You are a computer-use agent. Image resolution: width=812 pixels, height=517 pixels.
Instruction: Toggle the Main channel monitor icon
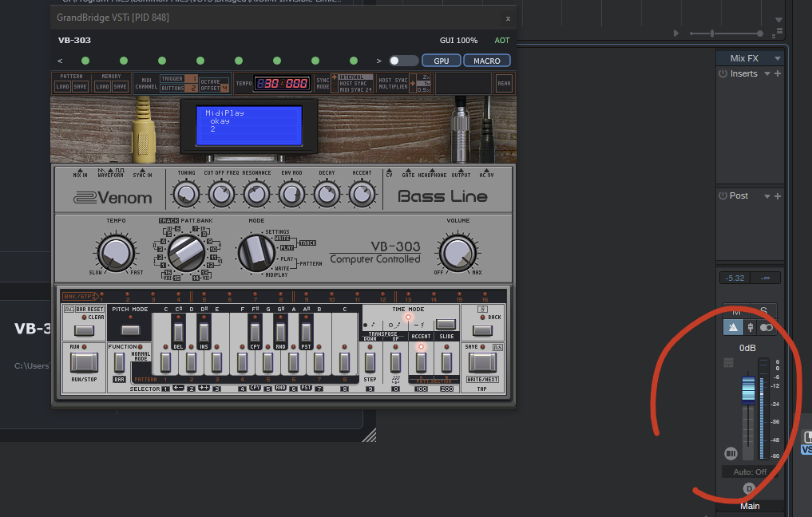733,327
